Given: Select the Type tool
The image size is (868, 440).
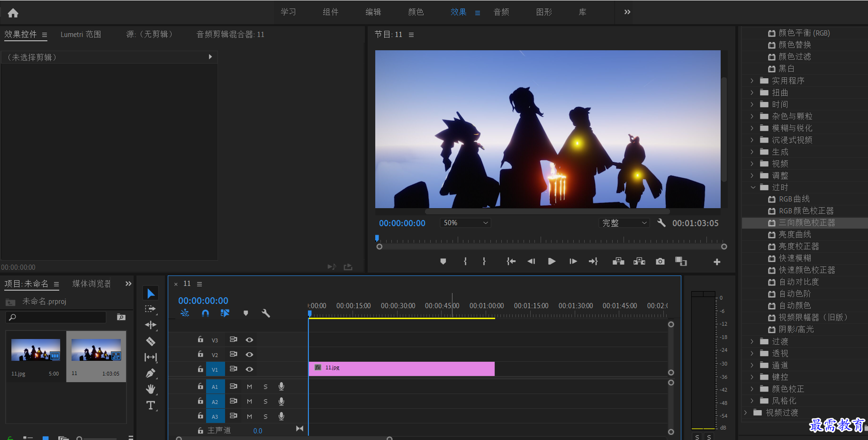Looking at the screenshot, I should point(151,405).
